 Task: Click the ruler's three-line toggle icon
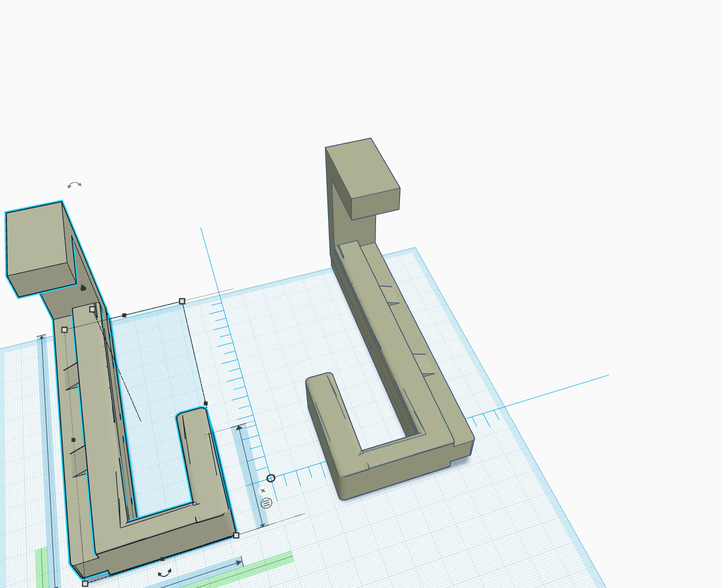pos(266,503)
